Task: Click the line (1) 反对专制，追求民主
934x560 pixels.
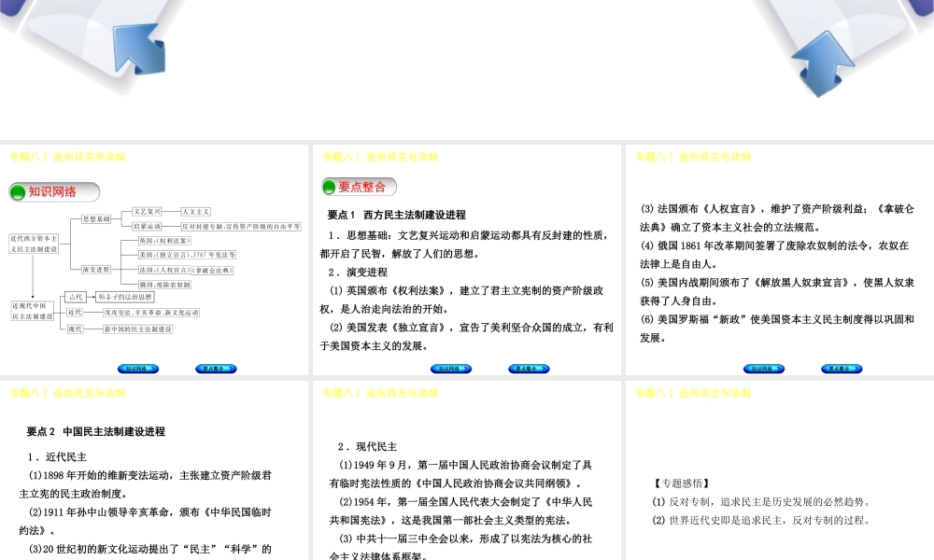Action: click(762, 502)
